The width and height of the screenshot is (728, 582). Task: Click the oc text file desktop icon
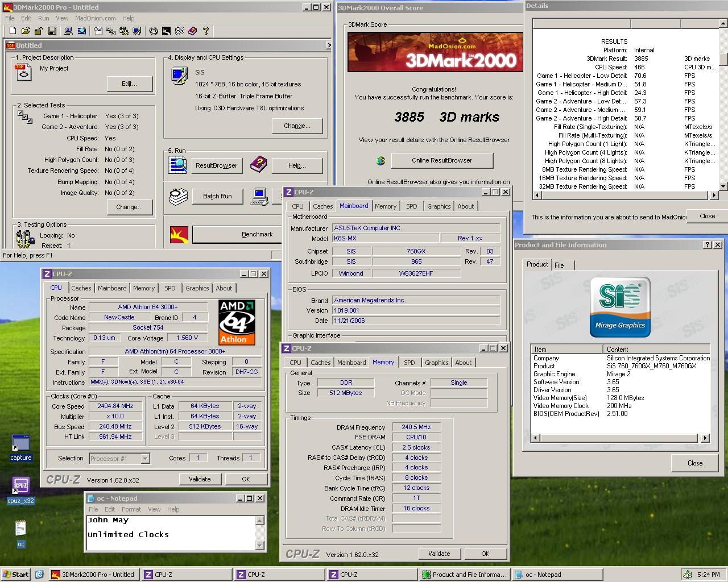click(x=20, y=534)
